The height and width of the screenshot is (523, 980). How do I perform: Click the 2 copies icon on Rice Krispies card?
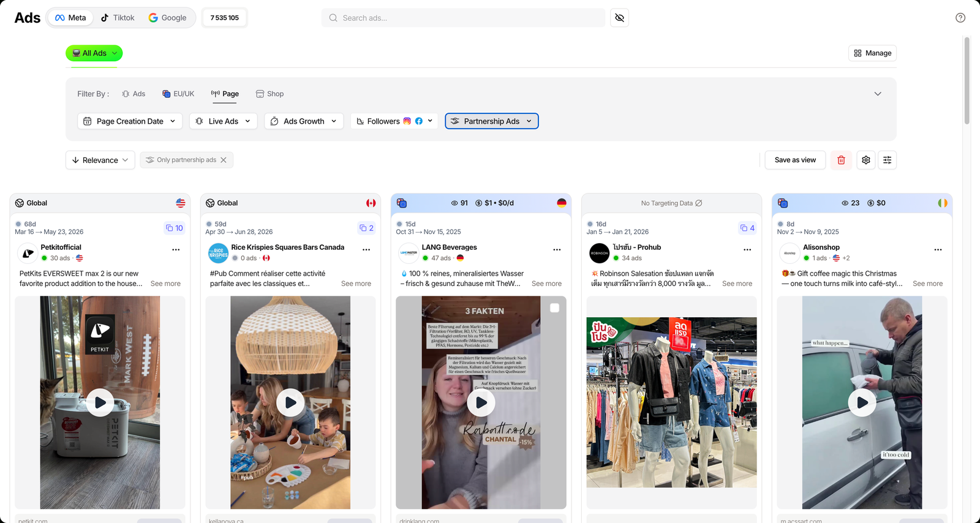click(366, 228)
